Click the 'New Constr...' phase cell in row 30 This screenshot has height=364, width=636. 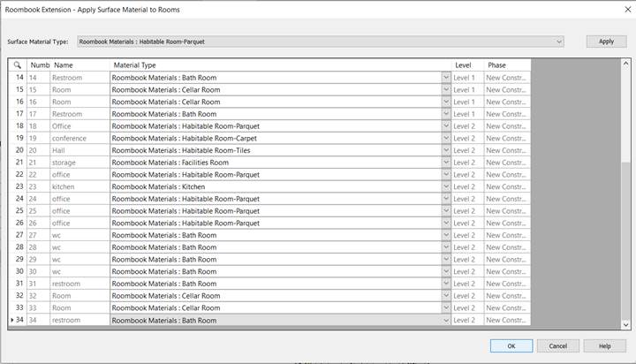point(507,271)
